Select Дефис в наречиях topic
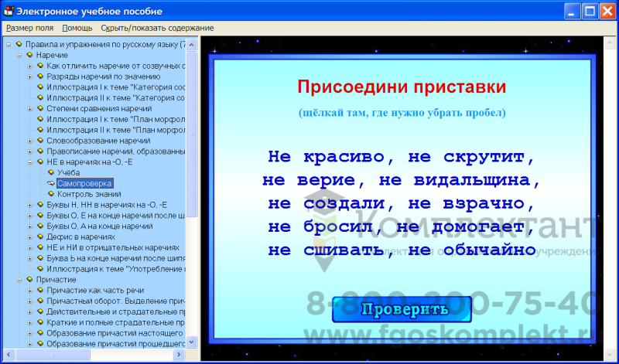 pos(81,237)
